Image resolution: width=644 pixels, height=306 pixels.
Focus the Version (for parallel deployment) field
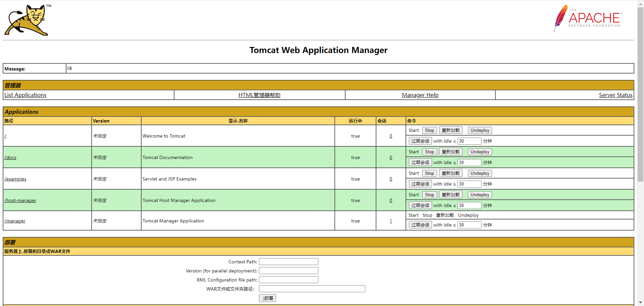(x=288, y=271)
